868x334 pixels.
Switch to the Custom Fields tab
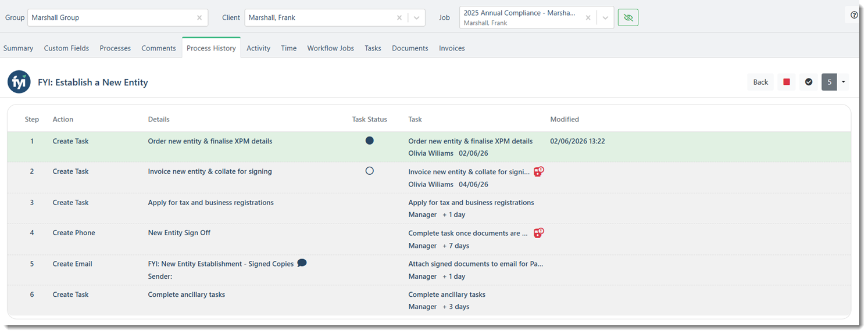[66, 48]
